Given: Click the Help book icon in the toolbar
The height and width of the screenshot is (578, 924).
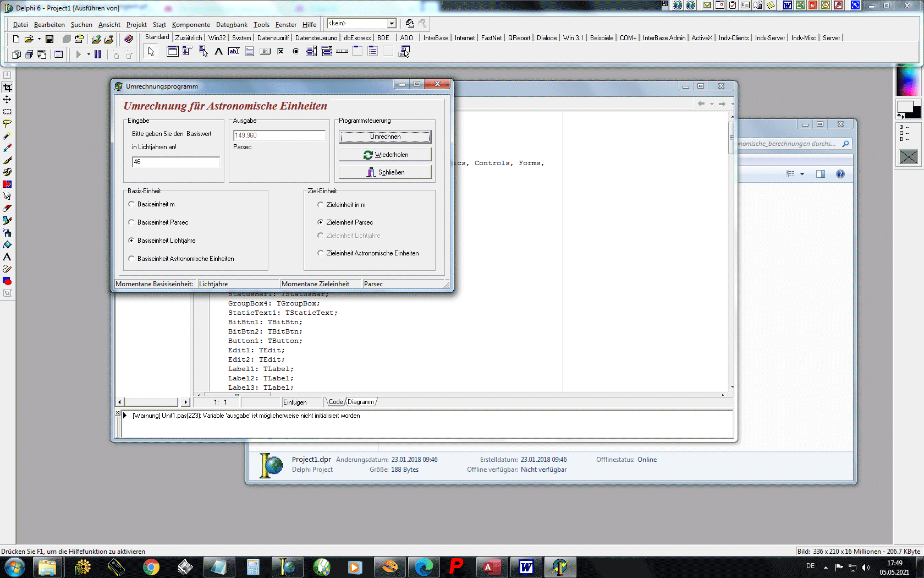Looking at the screenshot, I should 129,39.
